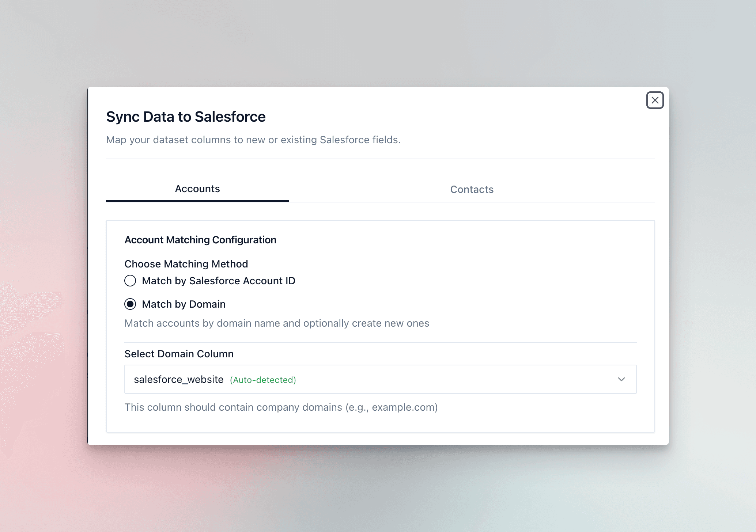Switch to the Contacts tab

tap(472, 189)
